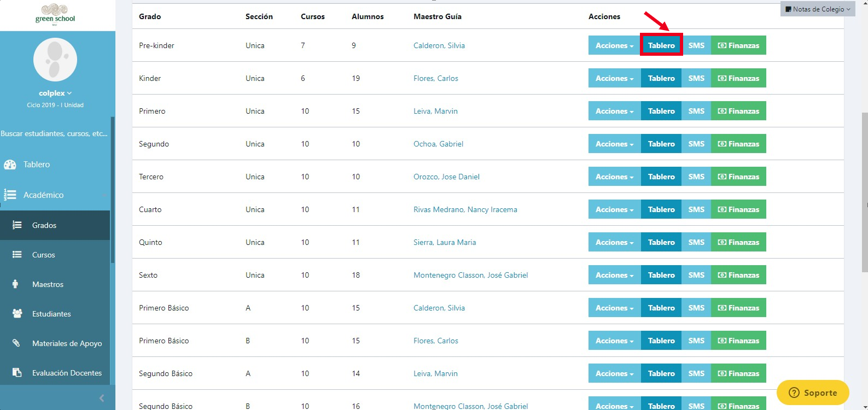Click the Estudiantes group icon
Screen dimensions: 868x410
(x=17, y=314)
